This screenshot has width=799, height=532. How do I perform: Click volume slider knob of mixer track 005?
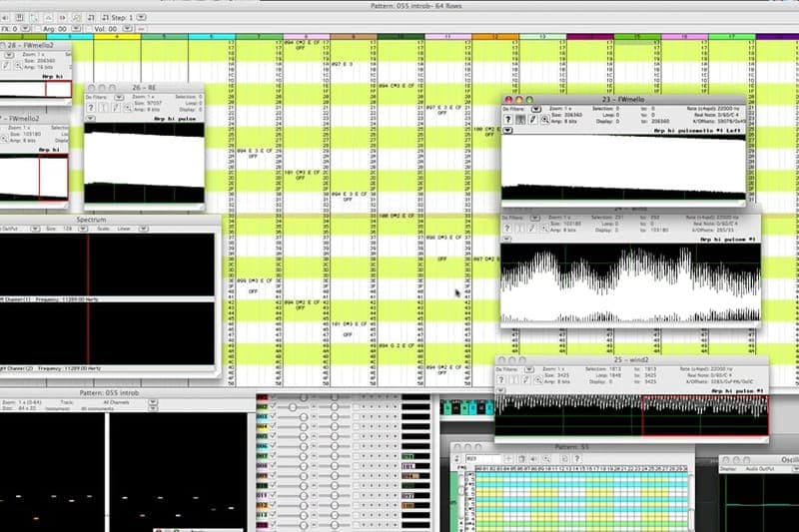[304, 436]
